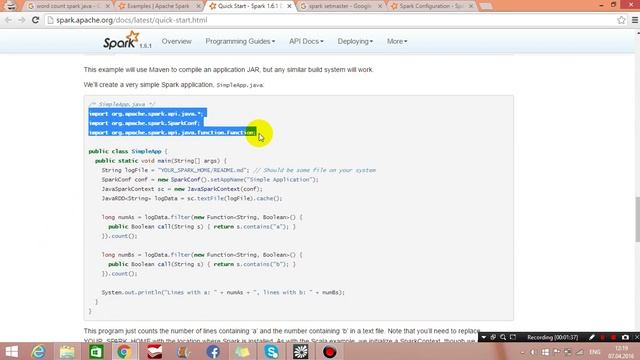Click the 'Recording [00:01:37]' timer label

[x=553, y=337]
